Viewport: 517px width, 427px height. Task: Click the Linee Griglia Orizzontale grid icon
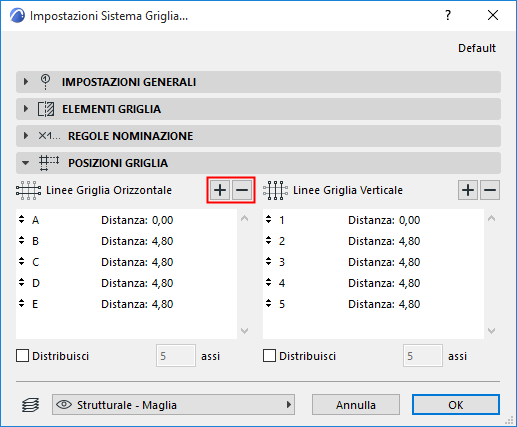tap(28, 190)
